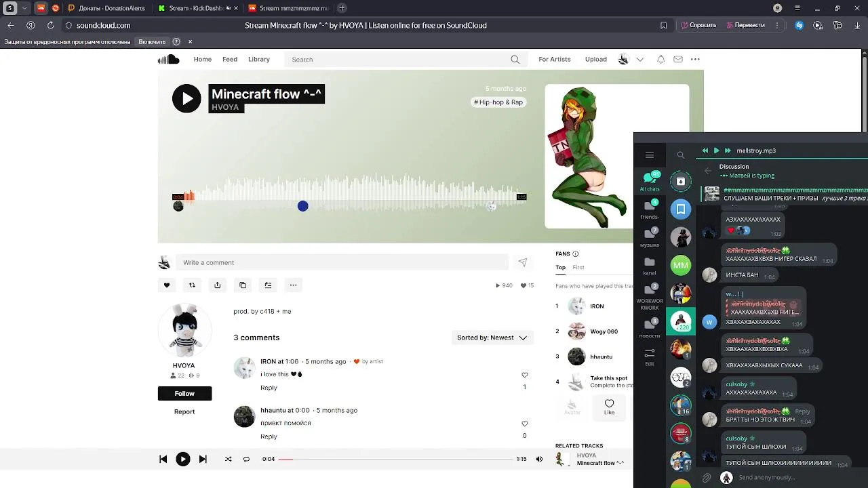This screenshot has height=488, width=868.
Task: Select the All chats folder
Action: point(650,181)
